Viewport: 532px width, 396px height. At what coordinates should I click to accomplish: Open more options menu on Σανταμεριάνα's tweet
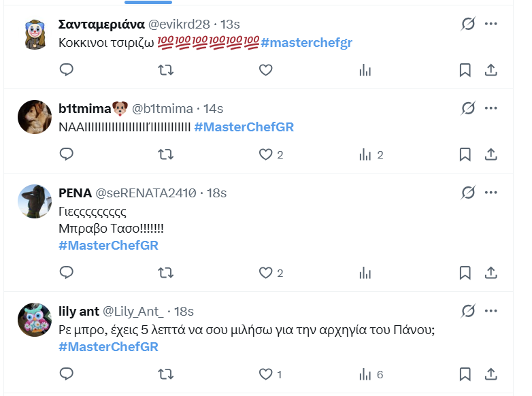point(491,24)
